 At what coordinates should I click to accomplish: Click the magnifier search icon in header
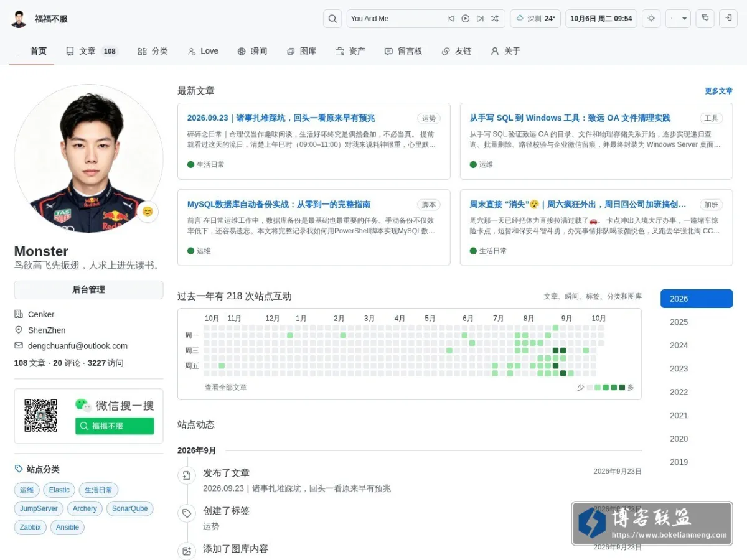[332, 19]
